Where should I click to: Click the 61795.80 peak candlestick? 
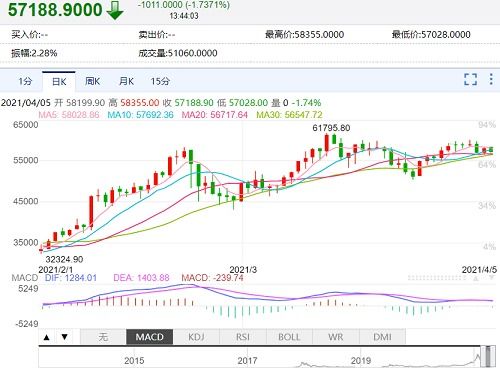327,143
